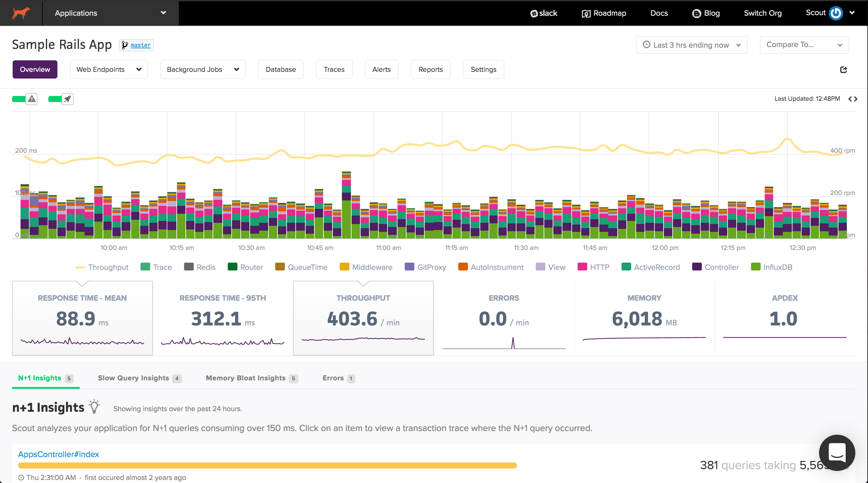Click the chart embed arrows icon

[853, 99]
